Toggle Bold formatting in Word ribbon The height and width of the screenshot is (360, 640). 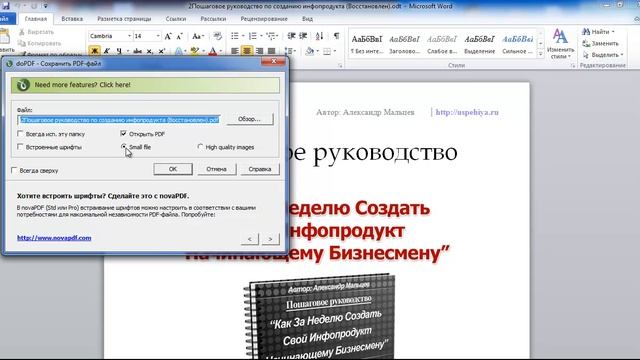[95, 51]
